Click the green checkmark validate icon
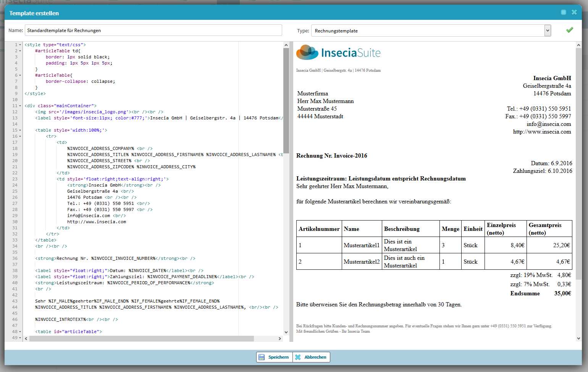The width and height of the screenshot is (588, 372). [569, 30]
